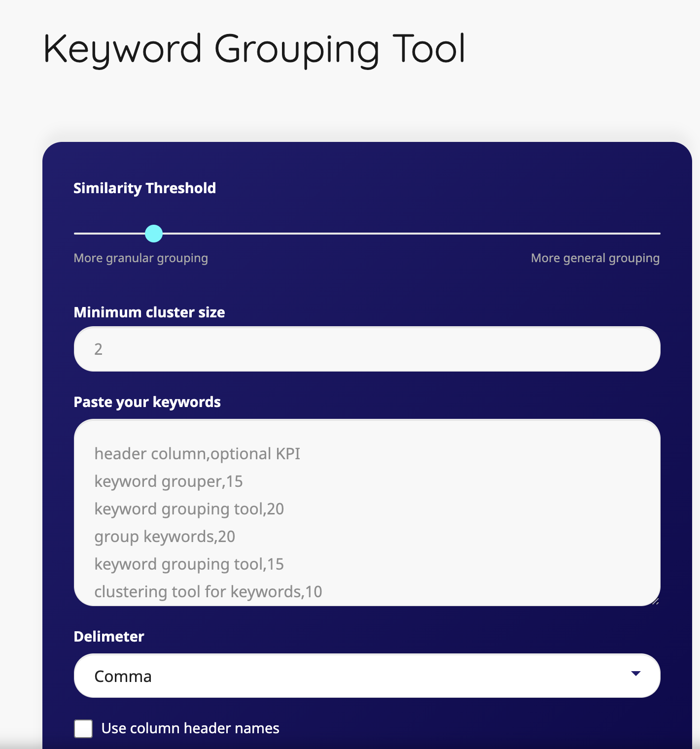Image resolution: width=700 pixels, height=749 pixels.
Task: Click the Similarity Threshold slider handle
Action: click(x=154, y=234)
